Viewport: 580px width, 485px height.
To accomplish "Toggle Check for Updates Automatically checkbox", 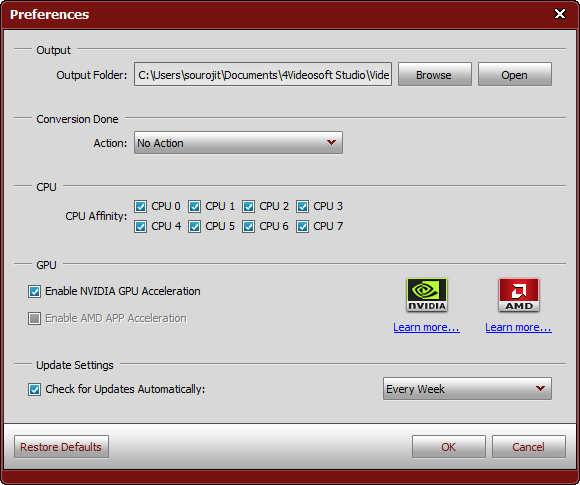I will 34,390.
